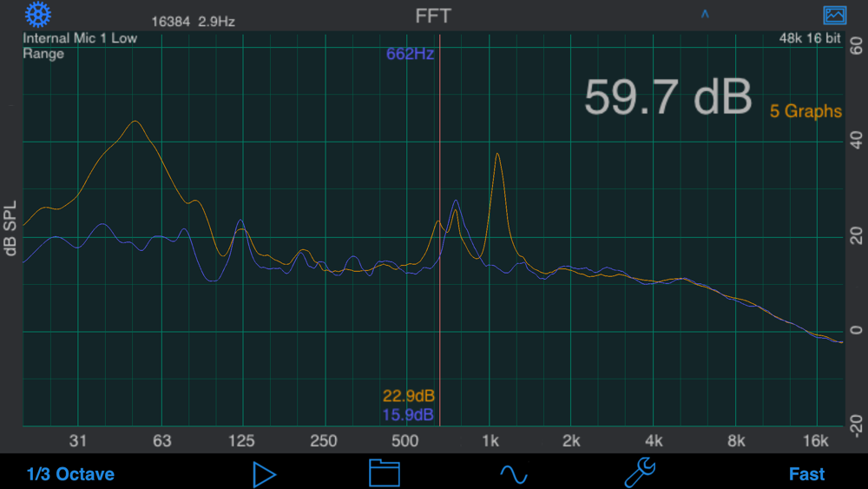The image size is (868, 489).
Task: Tap the FFT mode title
Action: coord(433,16)
